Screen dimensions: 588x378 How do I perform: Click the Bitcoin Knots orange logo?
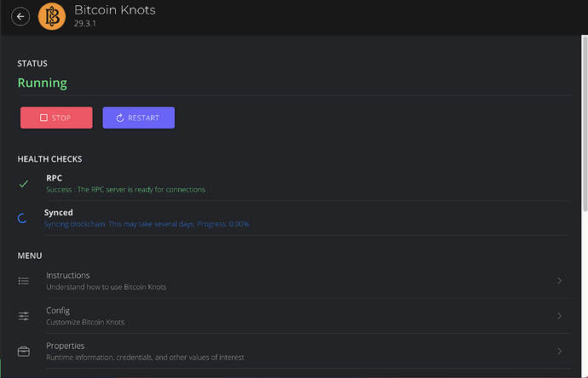click(x=52, y=16)
